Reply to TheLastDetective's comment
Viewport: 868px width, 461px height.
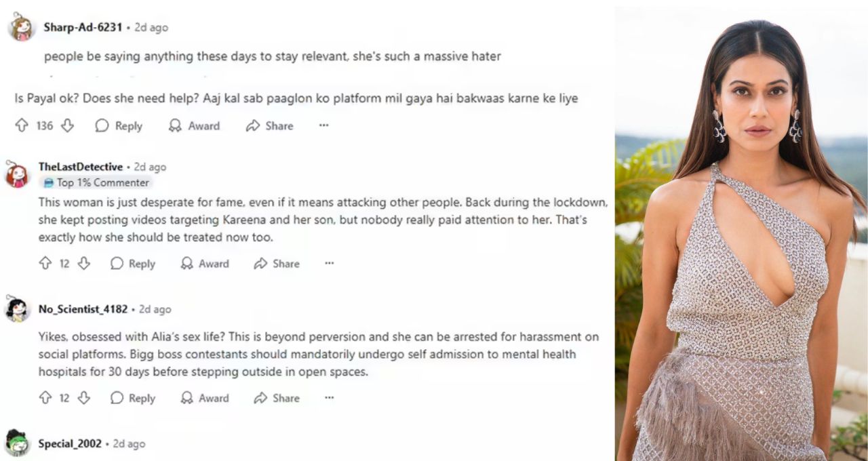(133, 264)
